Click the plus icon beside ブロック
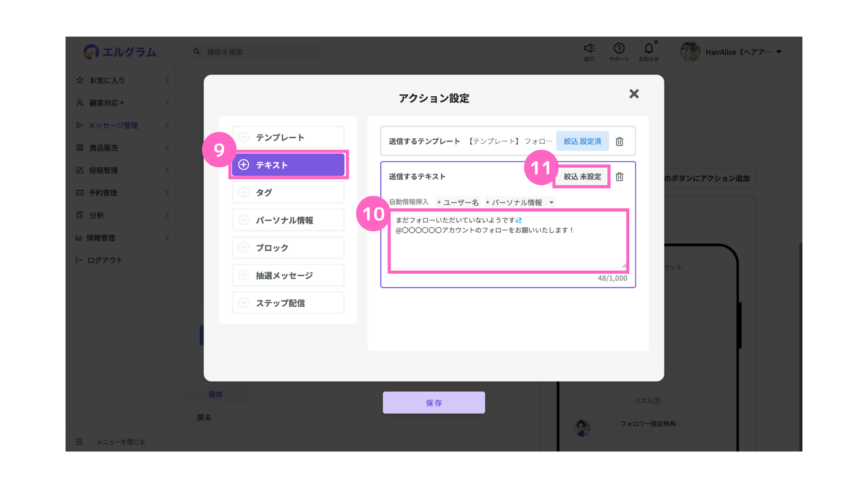Viewport: 868px width, 488px height. [244, 247]
